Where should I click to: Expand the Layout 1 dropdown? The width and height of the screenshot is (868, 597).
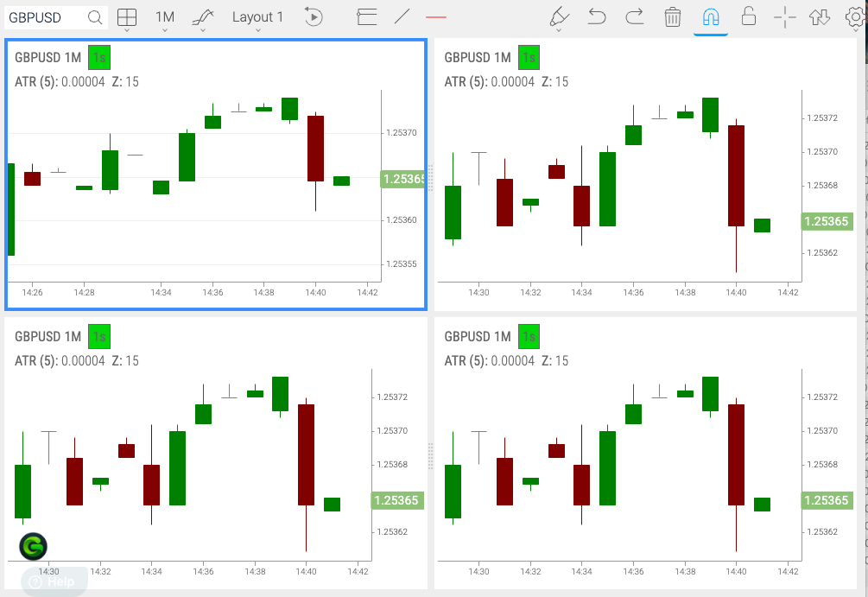click(257, 18)
